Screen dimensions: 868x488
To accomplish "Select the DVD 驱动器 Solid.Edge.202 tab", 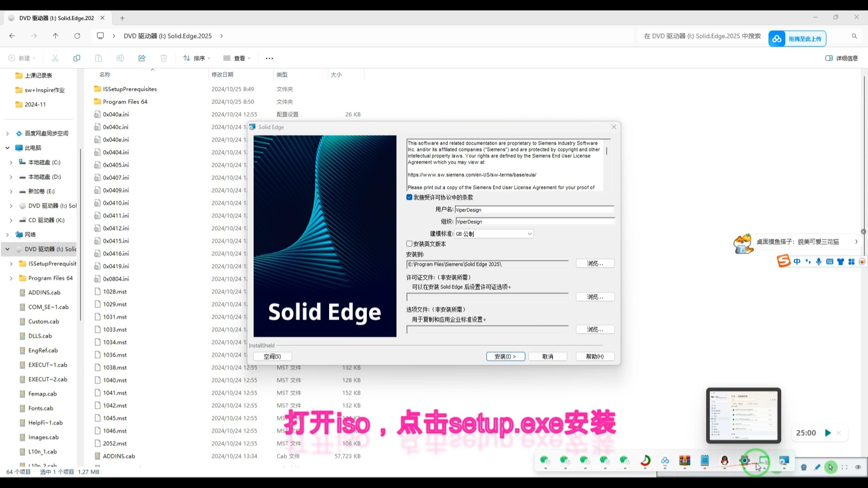I will [57, 18].
